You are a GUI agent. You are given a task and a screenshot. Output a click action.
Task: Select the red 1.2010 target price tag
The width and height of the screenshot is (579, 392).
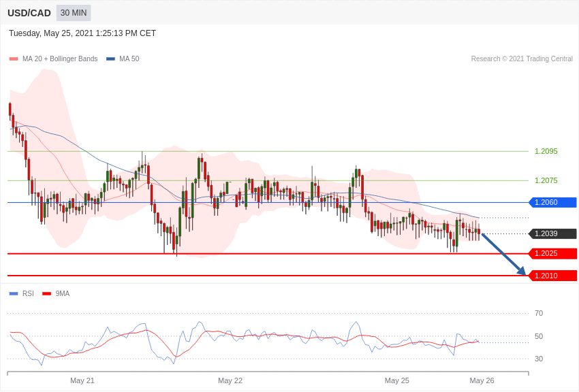[552, 276]
